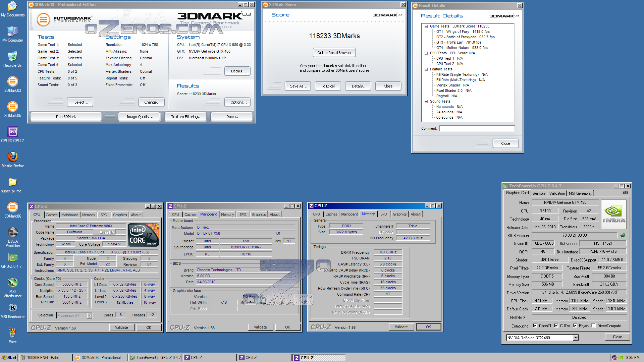Switch to TechPowerUp GPU-Z 0.4.7 taskbar item
644x362 pixels.
[156, 358]
